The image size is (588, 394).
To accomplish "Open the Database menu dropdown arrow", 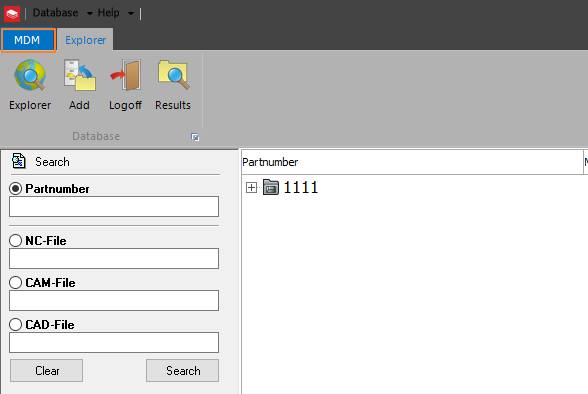I will point(90,13).
